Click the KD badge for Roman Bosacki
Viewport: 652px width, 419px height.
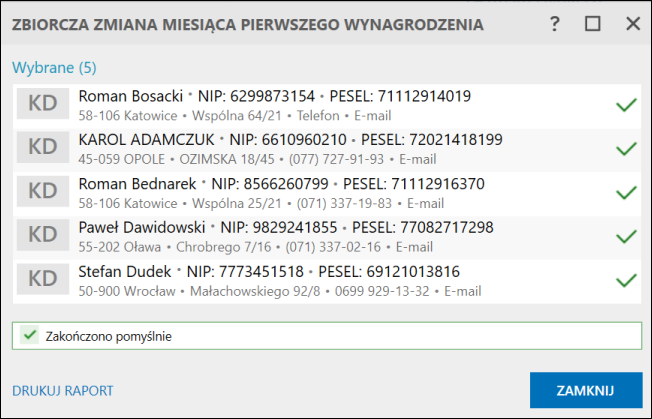[x=43, y=104]
